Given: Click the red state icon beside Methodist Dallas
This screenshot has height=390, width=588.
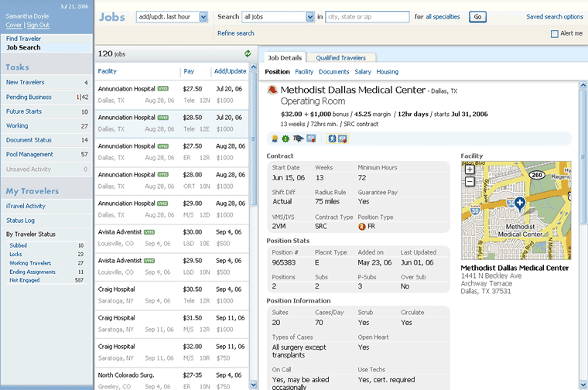Looking at the screenshot, I should point(272,90).
